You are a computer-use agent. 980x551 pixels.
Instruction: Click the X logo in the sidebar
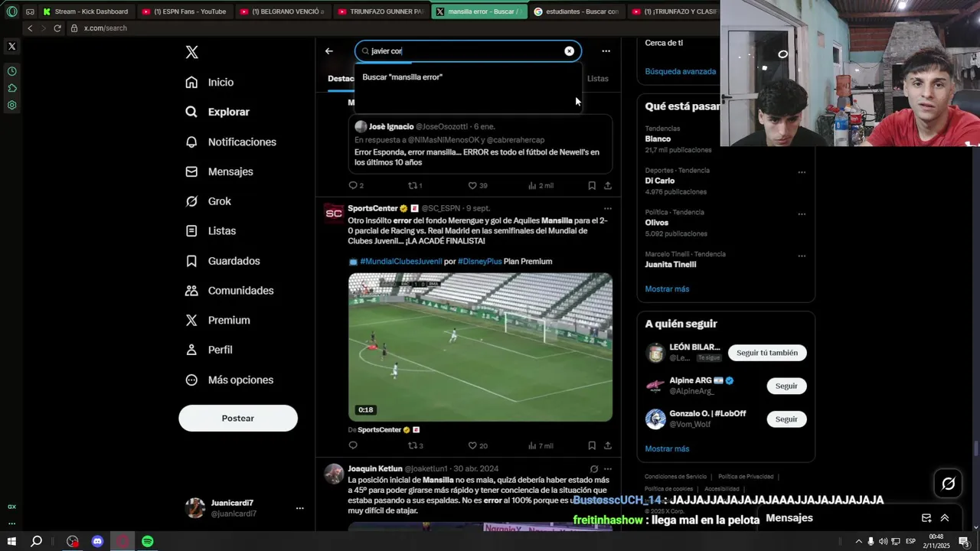point(192,52)
